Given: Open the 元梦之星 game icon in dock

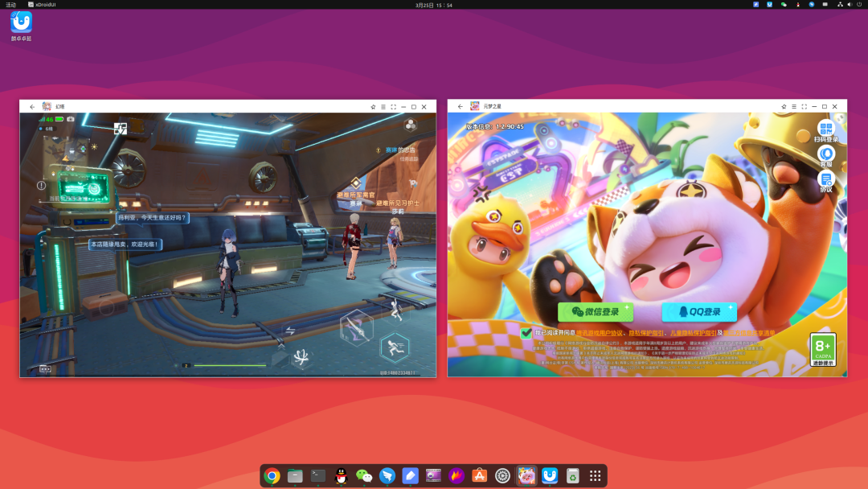Looking at the screenshot, I should tap(526, 475).
